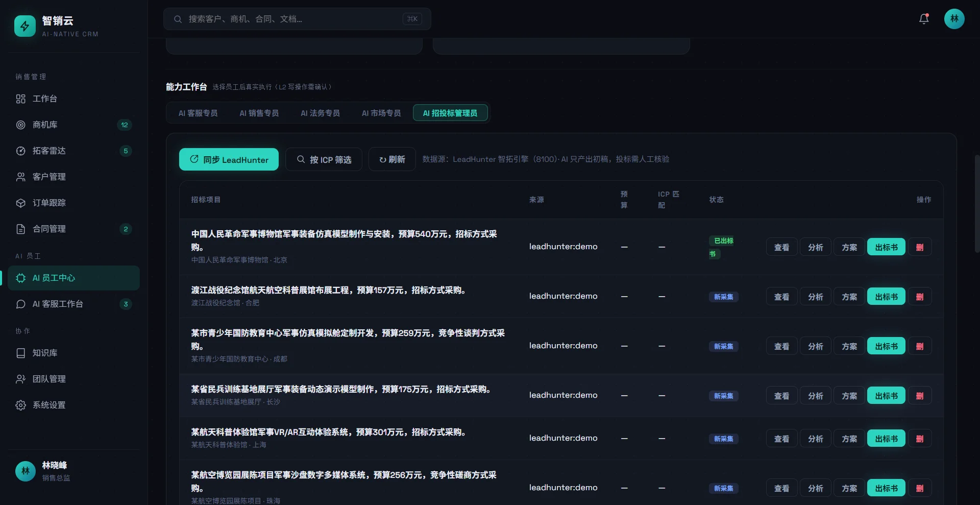Switch to the AI 法务专员 tab
Screen dimensions: 980x505
click(320, 113)
